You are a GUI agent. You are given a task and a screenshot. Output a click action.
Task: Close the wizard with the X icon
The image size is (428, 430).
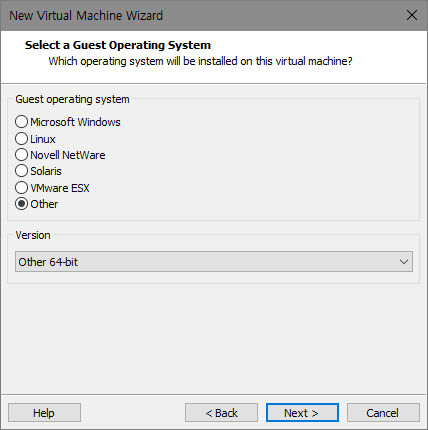(x=412, y=15)
